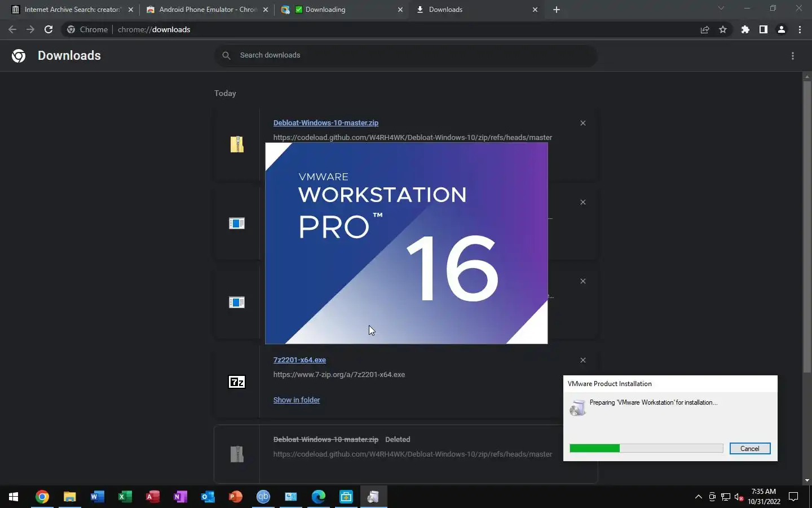Click the zip file icon of first download
The height and width of the screenshot is (508, 812).
tap(237, 144)
